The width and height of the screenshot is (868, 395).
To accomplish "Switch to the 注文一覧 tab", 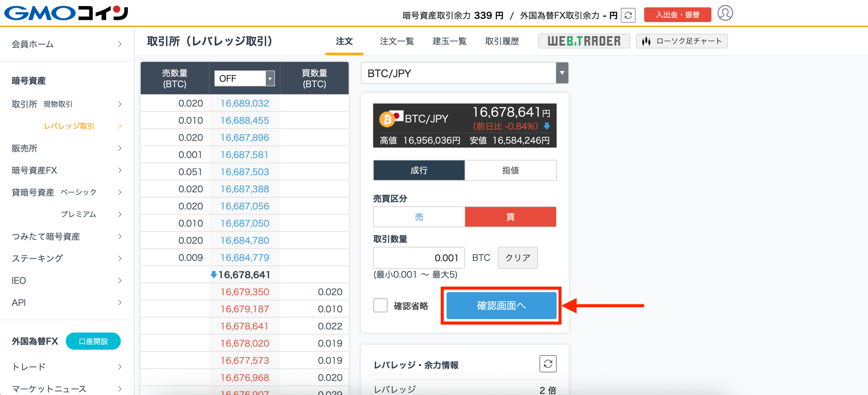I will [397, 41].
